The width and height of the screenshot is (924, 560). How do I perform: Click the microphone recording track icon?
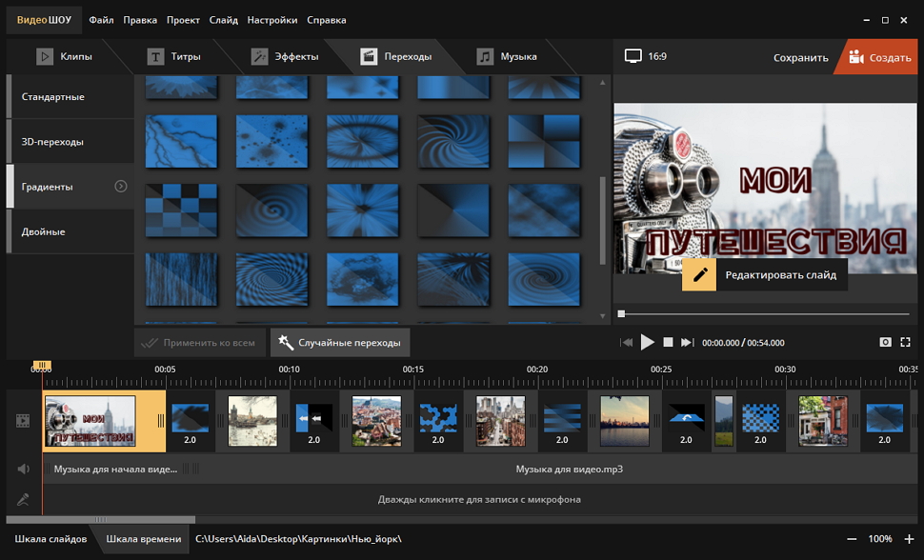[x=23, y=499]
